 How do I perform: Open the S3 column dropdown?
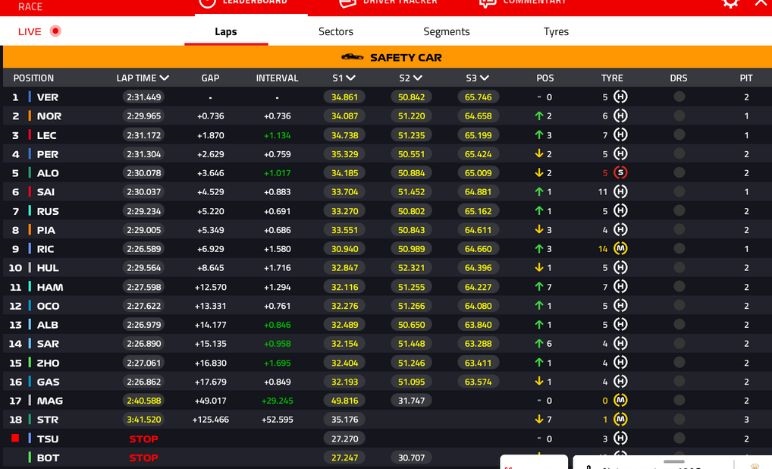[484, 78]
